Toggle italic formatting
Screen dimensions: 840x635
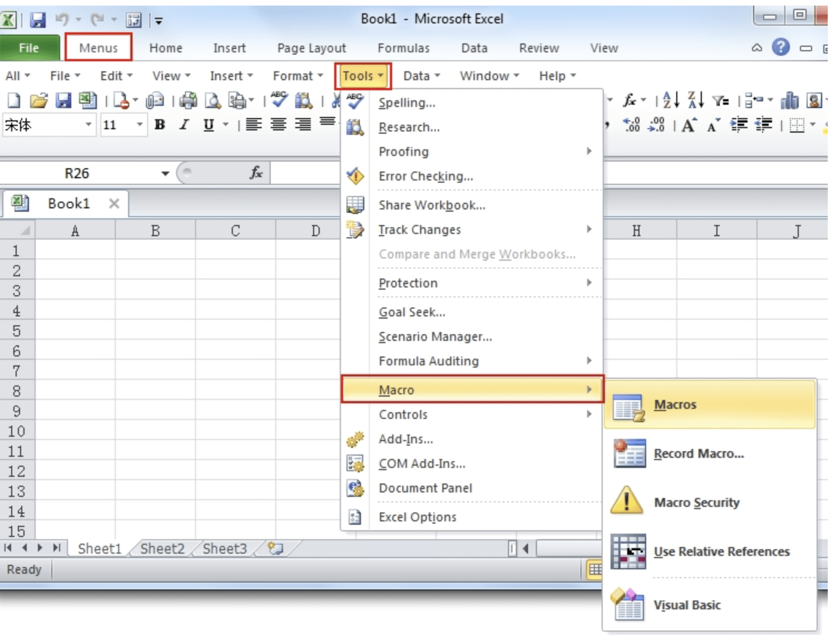184,125
